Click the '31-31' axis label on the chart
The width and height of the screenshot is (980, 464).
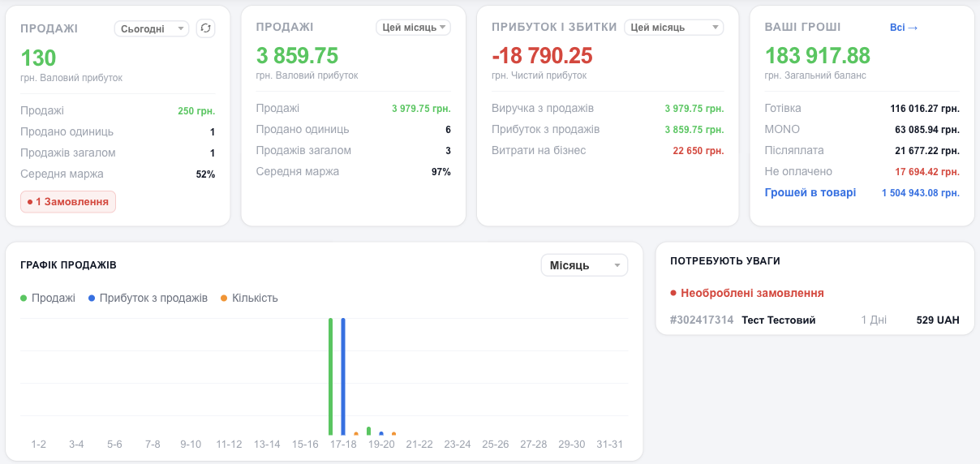pos(609,445)
